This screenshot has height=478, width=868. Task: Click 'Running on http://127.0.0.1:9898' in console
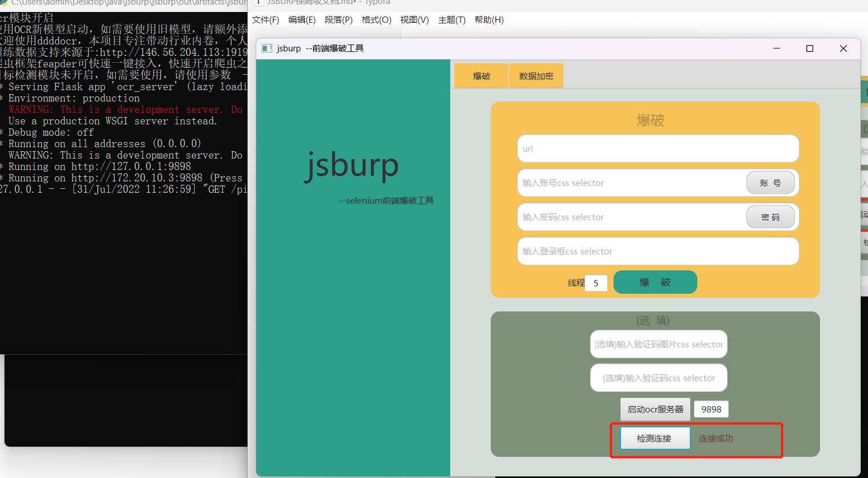[100, 167]
